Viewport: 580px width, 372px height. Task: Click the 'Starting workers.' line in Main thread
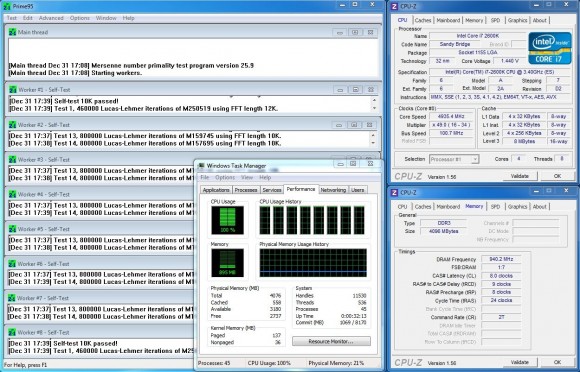(75, 73)
